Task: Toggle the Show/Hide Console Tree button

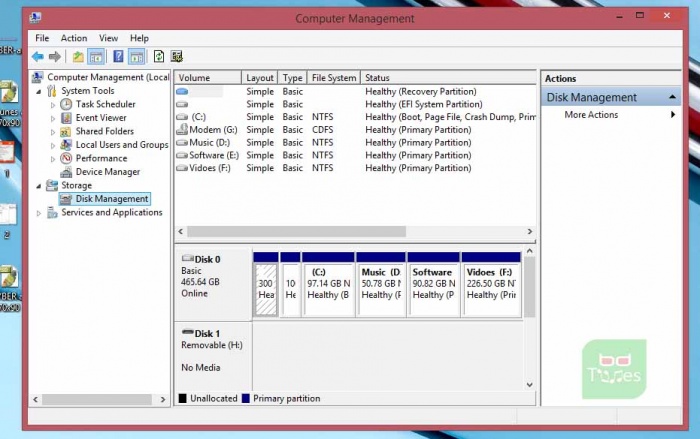Action: [x=97, y=57]
